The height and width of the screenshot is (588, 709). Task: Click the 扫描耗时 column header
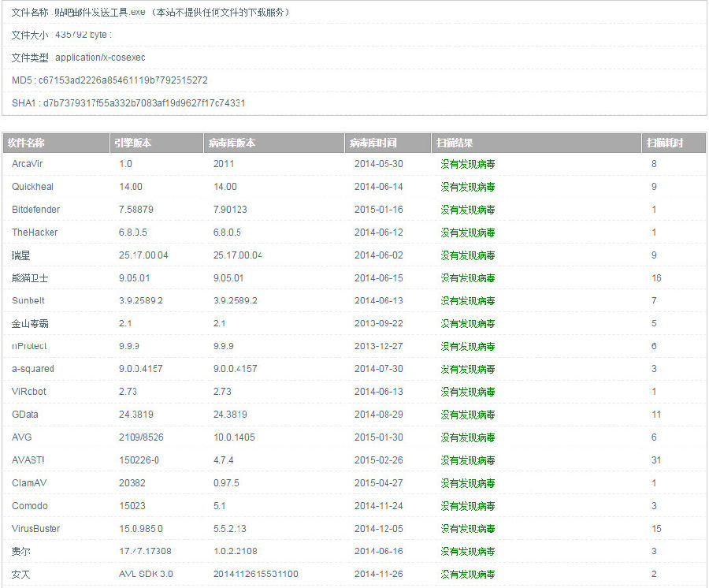tap(664, 143)
